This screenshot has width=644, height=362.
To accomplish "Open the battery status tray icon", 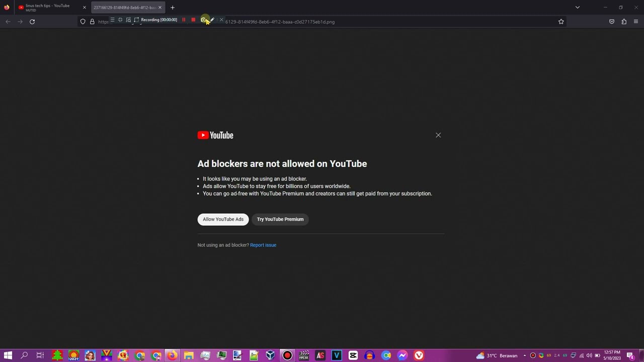I will (x=597, y=355).
